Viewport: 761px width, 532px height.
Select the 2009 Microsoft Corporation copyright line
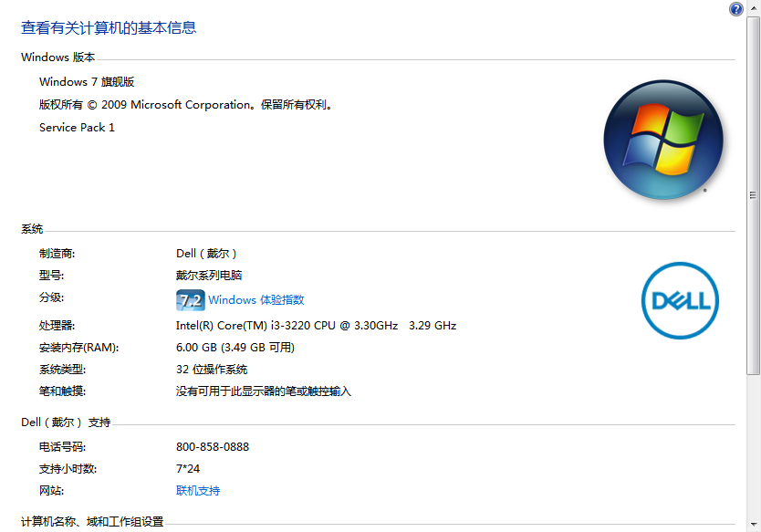coord(187,105)
